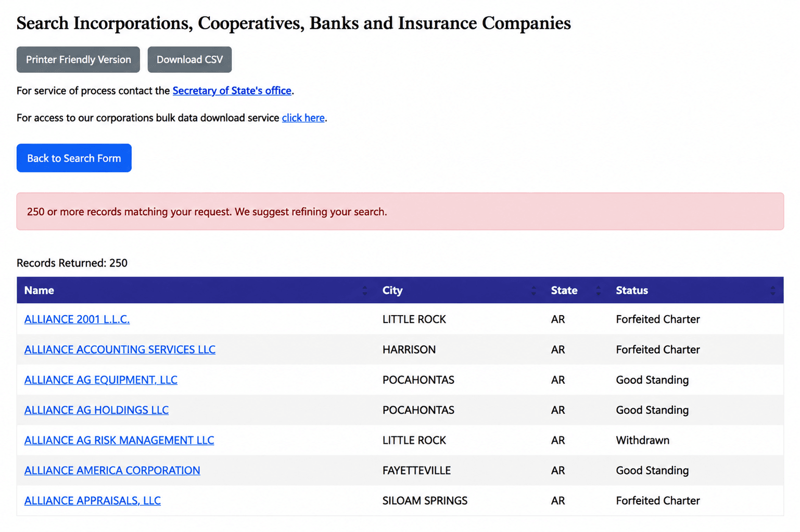Click Forfeited Charter for ALLIANCE 2001 L.L.C.

click(658, 319)
